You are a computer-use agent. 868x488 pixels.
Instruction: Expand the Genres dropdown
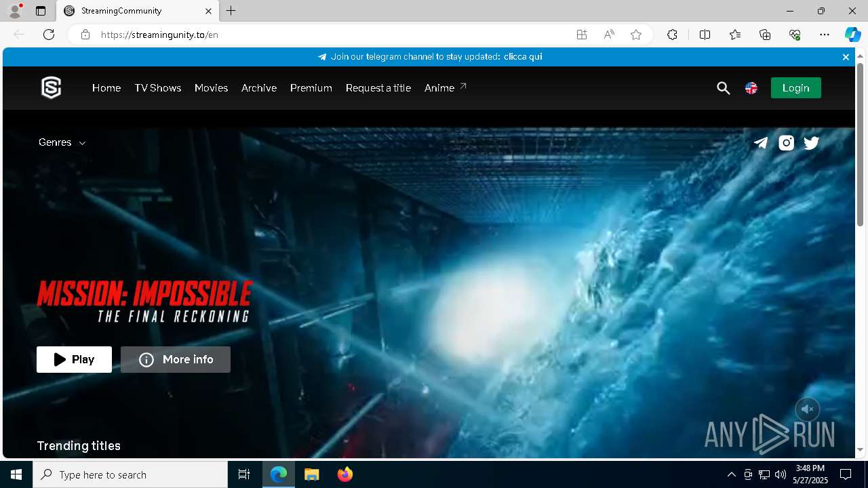coord(62,142)
